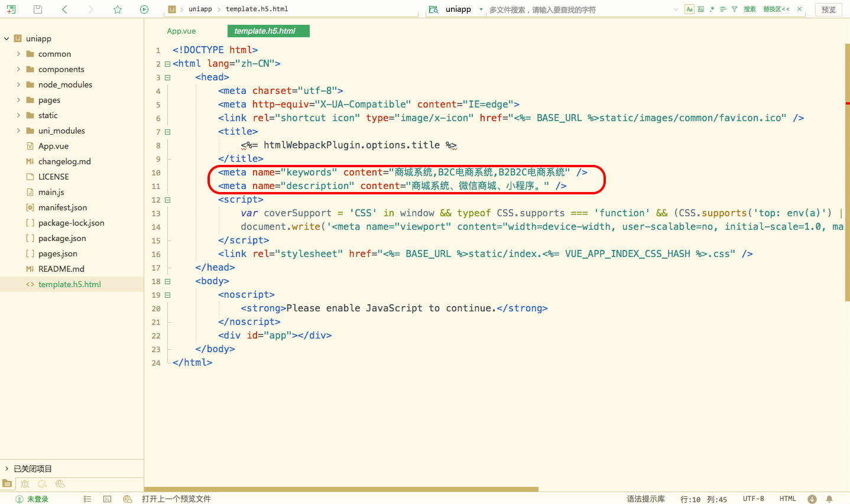Expand the uni_modules folder
Viewport: 850px width, 504px height.
click(x=18, y=131)
